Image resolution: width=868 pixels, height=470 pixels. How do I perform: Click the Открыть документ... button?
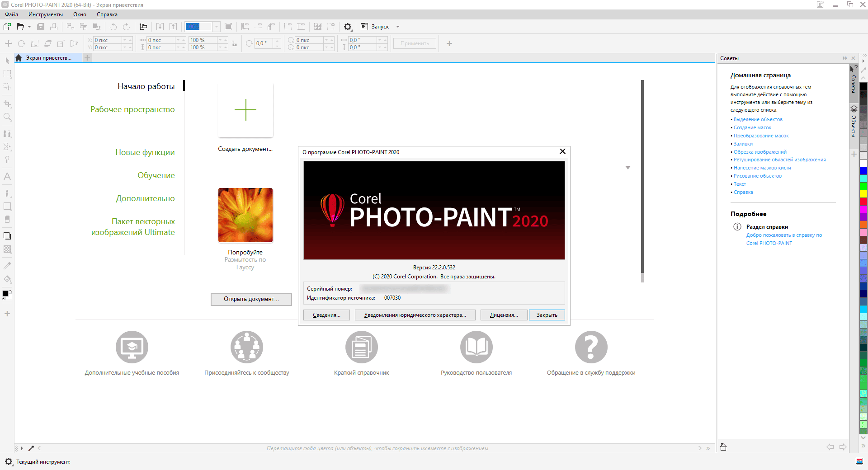click(251, 299)
